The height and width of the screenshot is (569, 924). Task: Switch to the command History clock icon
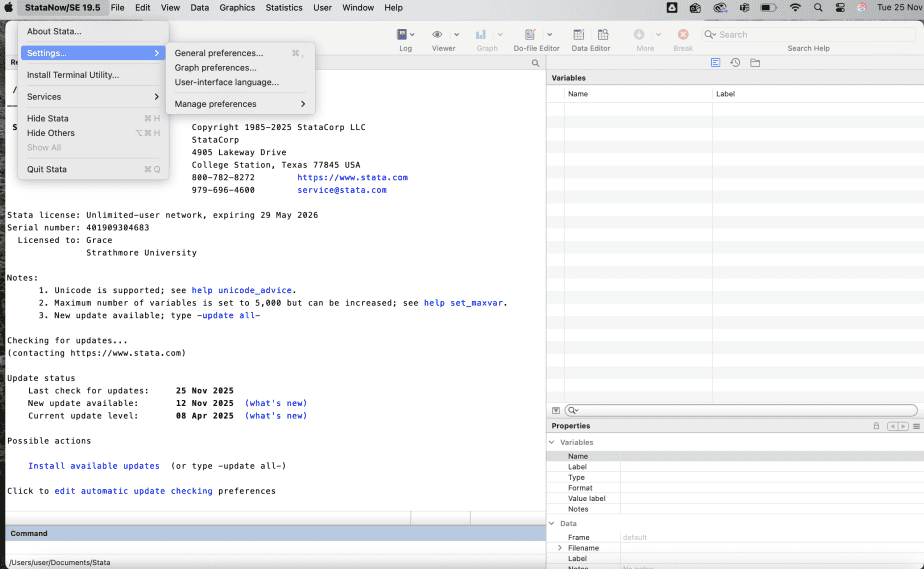[x=735, y=62]
